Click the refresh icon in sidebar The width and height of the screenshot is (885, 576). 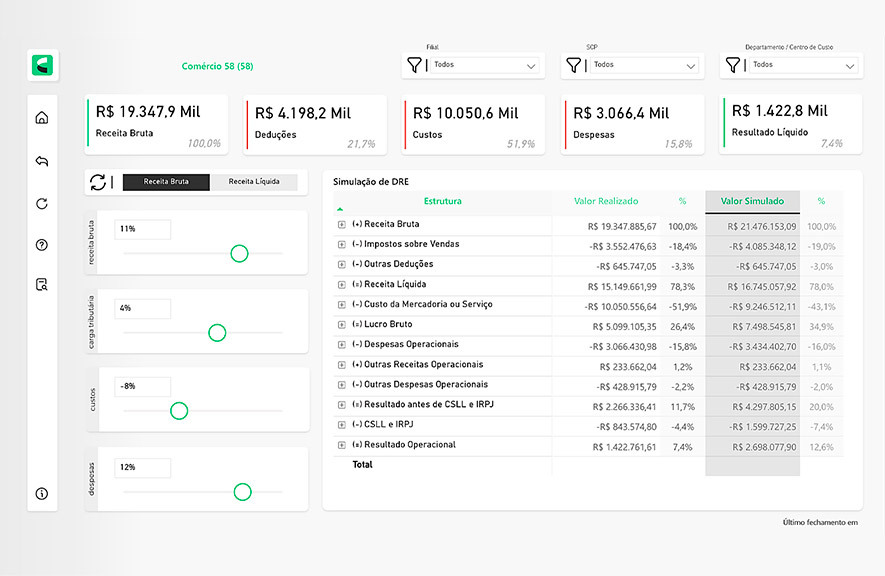[42, 204]
